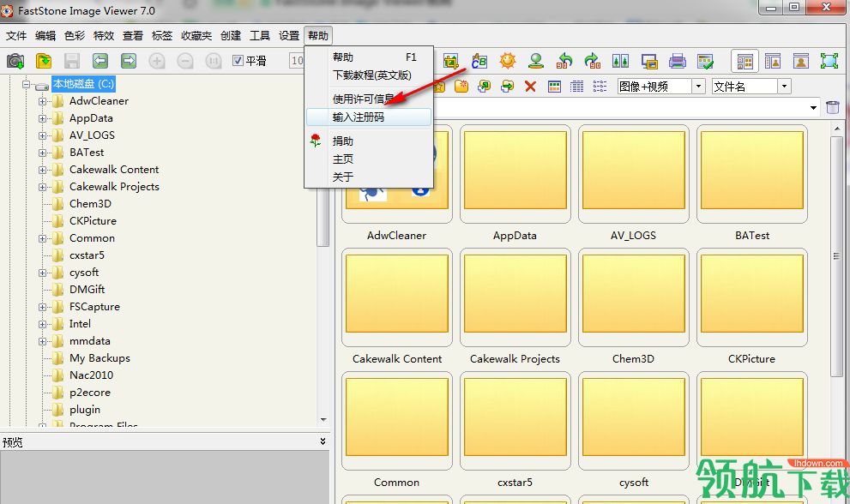Click the acquire from camera icon
The width and height of the screenshot is (850, 504).
15,61
